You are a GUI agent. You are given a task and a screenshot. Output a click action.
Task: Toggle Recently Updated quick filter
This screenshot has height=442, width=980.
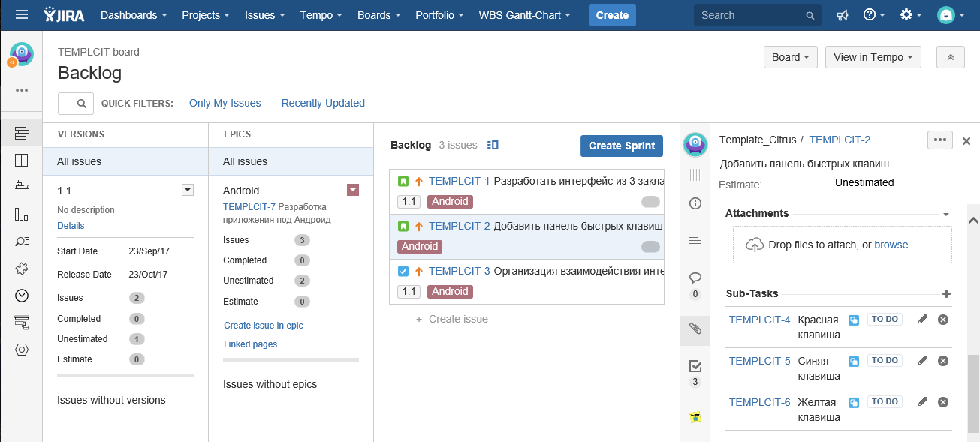pos(323,103)
